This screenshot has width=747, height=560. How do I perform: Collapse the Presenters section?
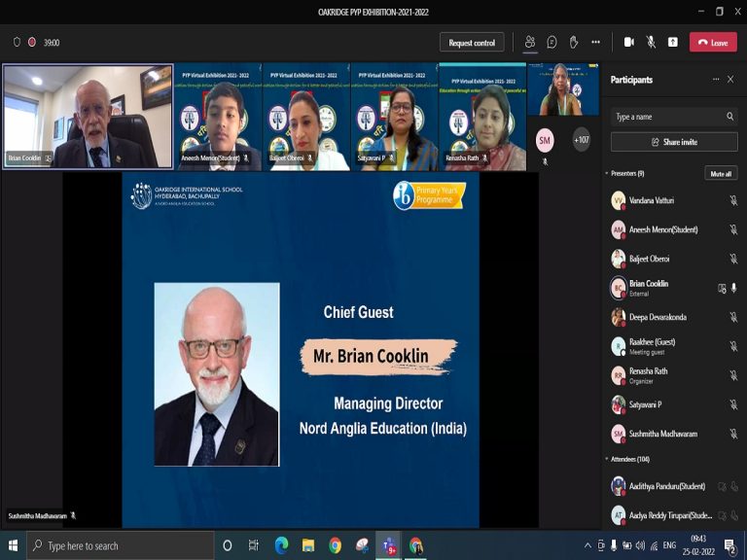coord(607,174)
